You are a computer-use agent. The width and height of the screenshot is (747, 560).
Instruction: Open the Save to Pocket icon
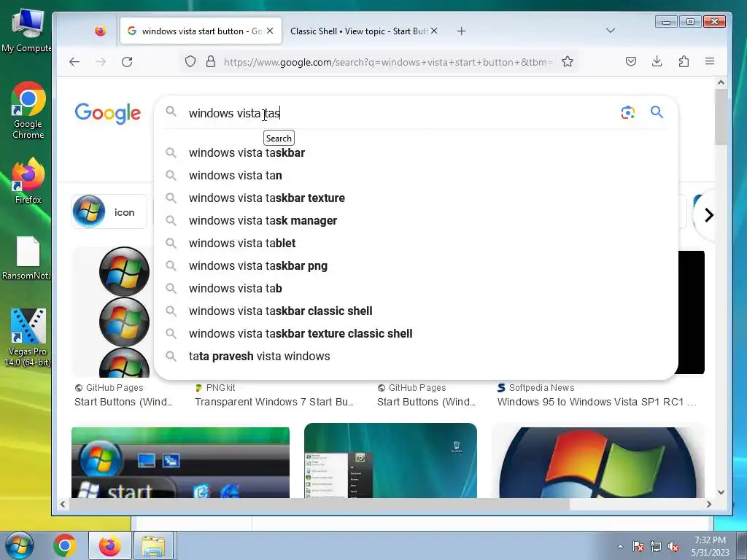click(631, 61)
